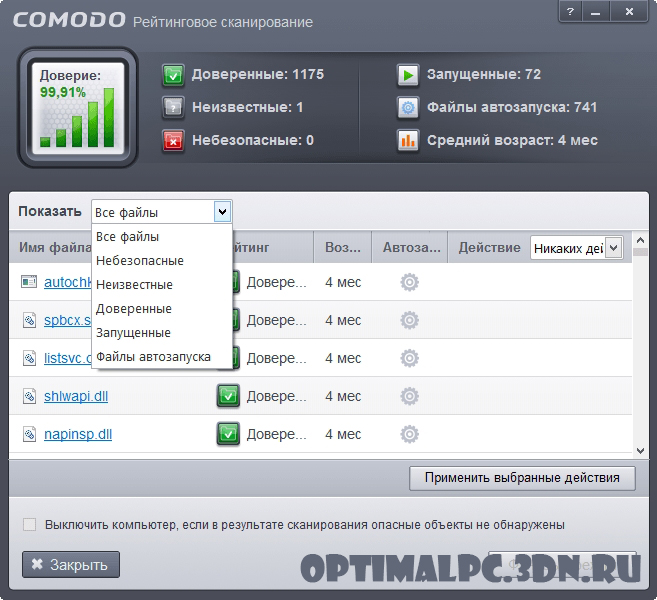Sort by the Воз... age column header
This screenshot has width=657, height=600.
[343, 247]
